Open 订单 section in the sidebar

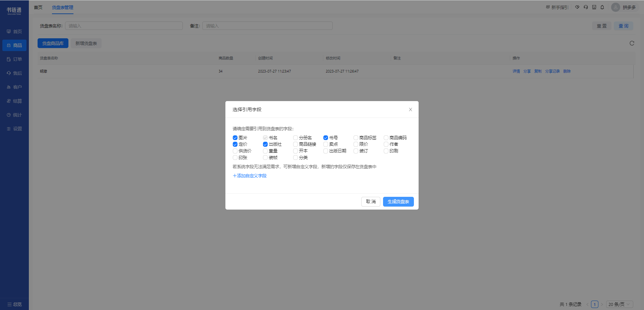pos(14,59)
